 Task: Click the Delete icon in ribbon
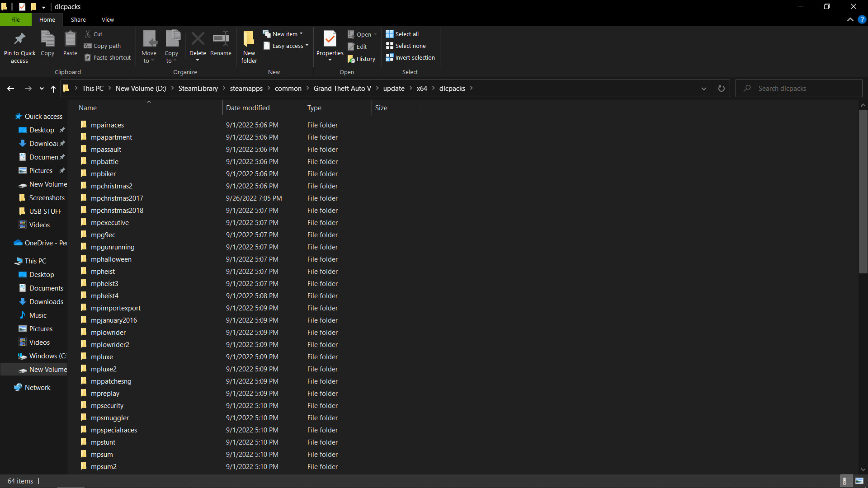pos(198,40)
